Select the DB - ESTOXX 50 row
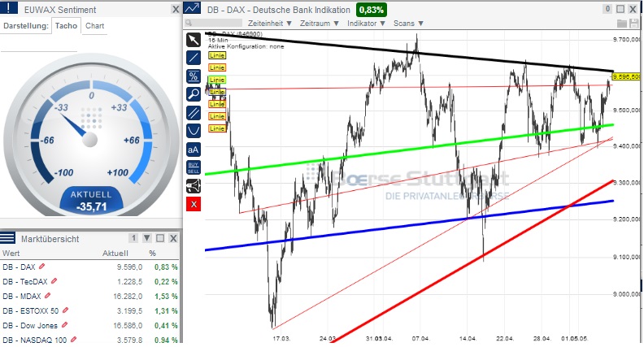Screen dimensions: 644x347 tap(90, 311)
